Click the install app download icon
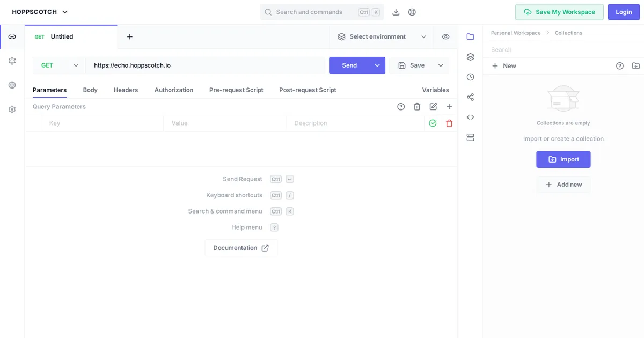This screenshot has width=644, height=338. (x=396, y=12)
